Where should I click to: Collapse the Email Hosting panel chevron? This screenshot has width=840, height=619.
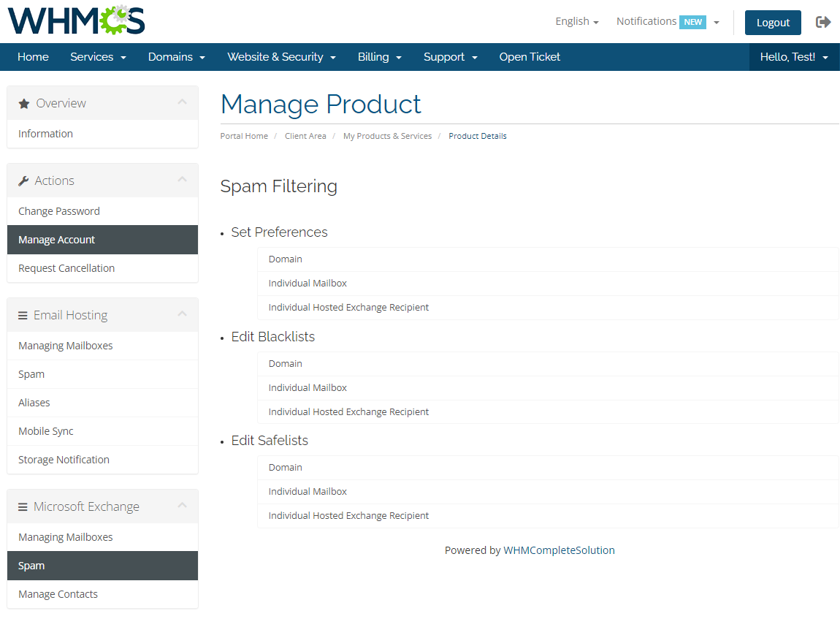[x=182, y=314]
